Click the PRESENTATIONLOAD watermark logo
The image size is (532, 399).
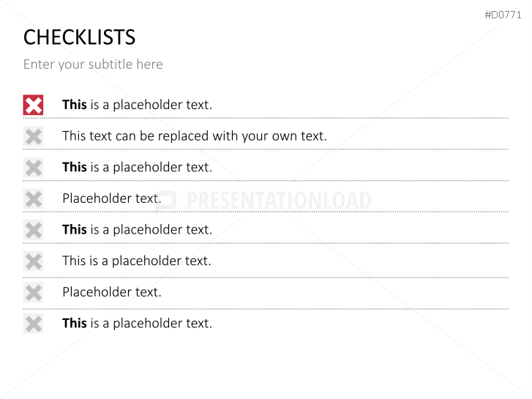click(x=263, y=201)
